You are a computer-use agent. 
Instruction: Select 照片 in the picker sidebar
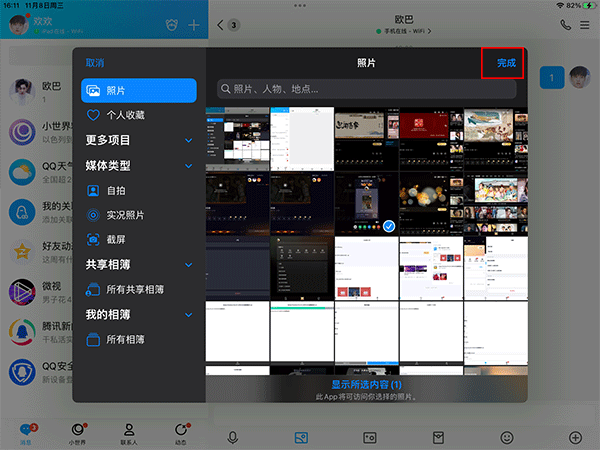pyautogui.click(x=138, y=90)
